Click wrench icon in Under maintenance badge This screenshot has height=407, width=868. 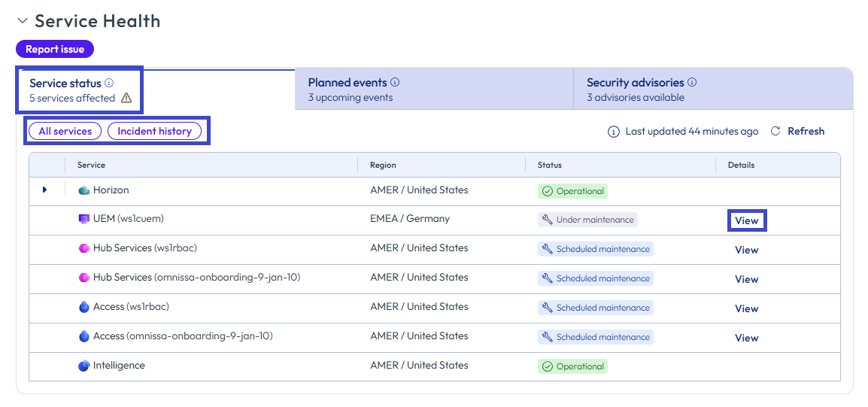(548, 220)
